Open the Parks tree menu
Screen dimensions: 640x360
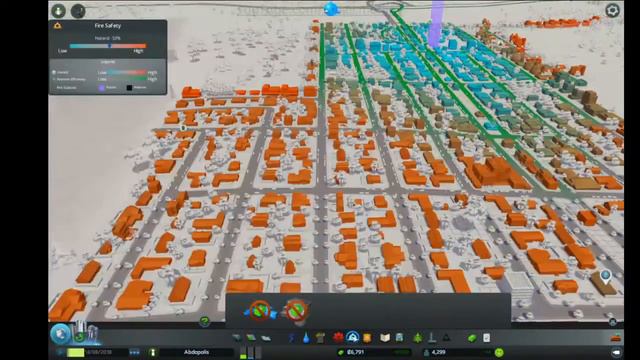(418, 338)
